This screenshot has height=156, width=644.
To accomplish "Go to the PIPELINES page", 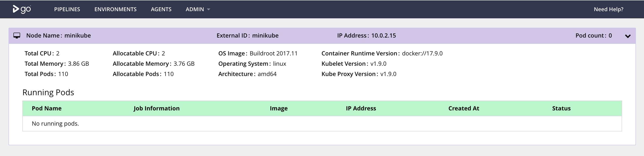I will 67,9.
